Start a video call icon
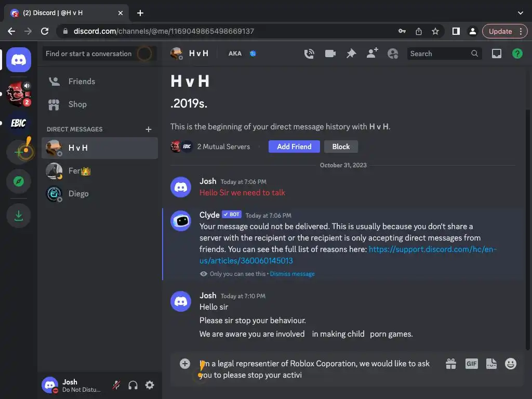This screenshot has height=399, width=532. tap(330, 54)
